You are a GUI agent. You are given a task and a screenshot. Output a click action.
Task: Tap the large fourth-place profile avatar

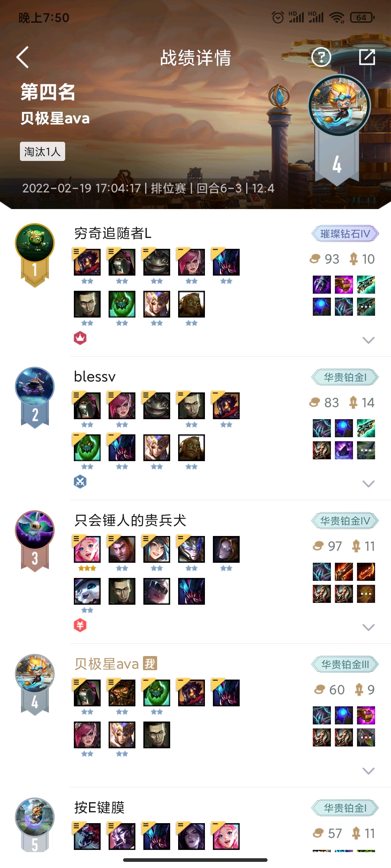click(x=339, y=105)
